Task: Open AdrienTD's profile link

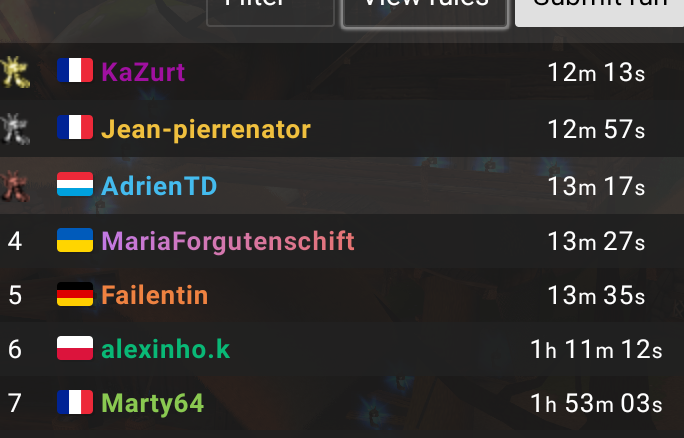Action: (x=159, y=186)
